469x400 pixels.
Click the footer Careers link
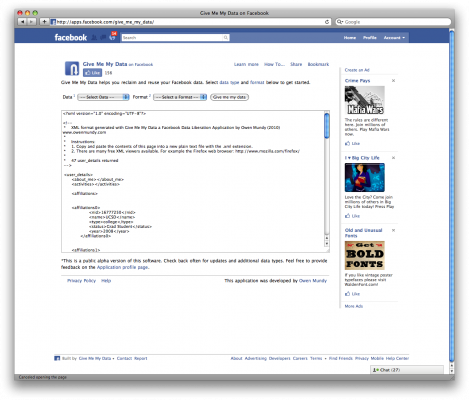[300, 358]
